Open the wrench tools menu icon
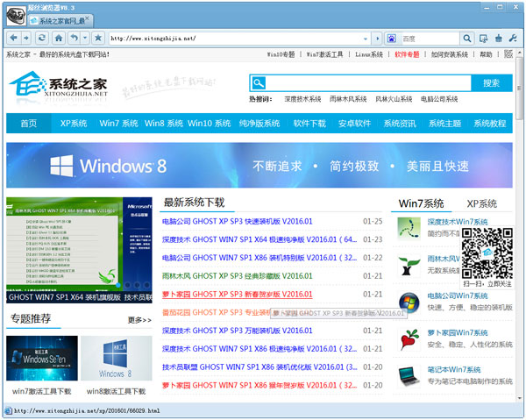 513,39
